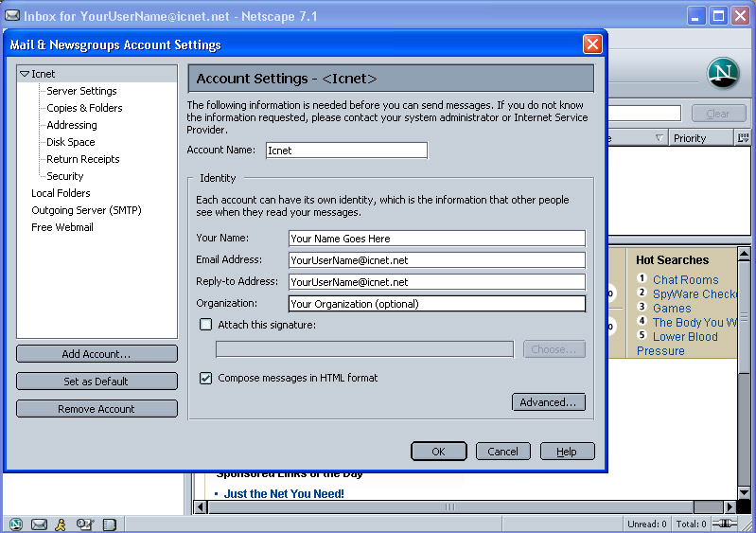Click the Organization text field
Image resolution: width=756 pixels, height=533 pixels.
(437, 303)
